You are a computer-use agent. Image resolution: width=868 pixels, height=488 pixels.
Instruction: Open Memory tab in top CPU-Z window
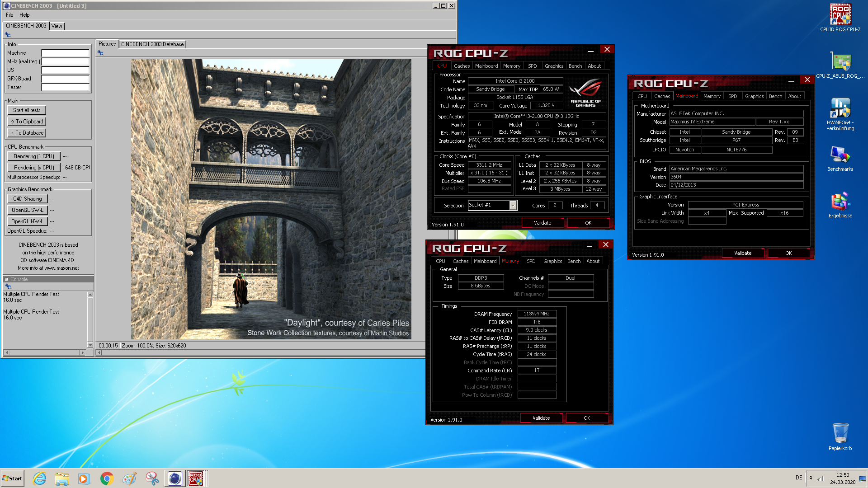tap(511, 66)
